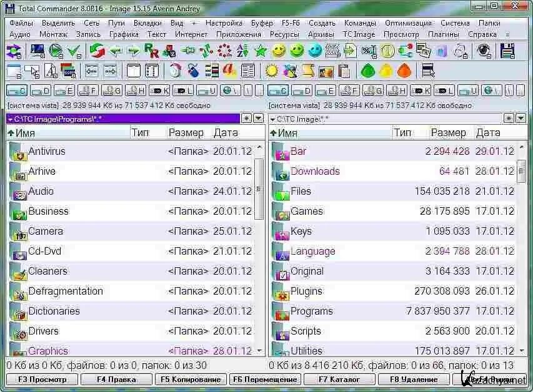Image resolution: width=533 pixels, height=392 pixels.
Task: Open right panel favorites asterisk button
Action: click(x=509, y=118)
